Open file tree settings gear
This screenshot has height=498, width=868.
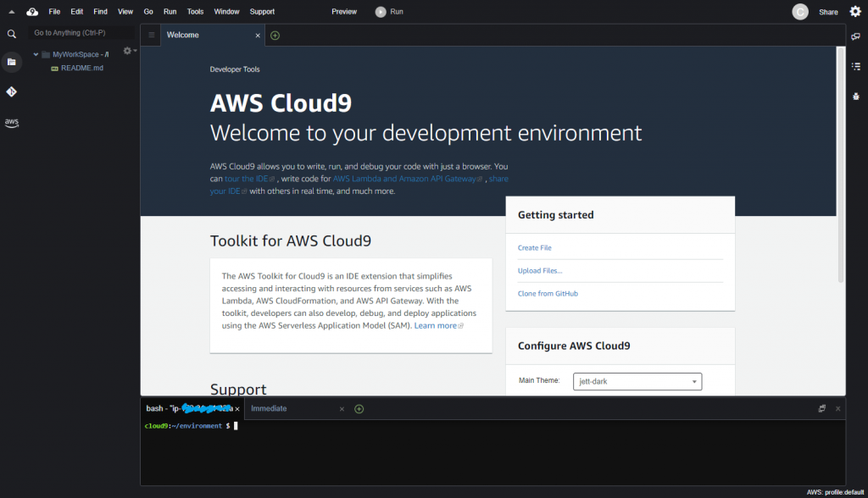pos(129,51)
